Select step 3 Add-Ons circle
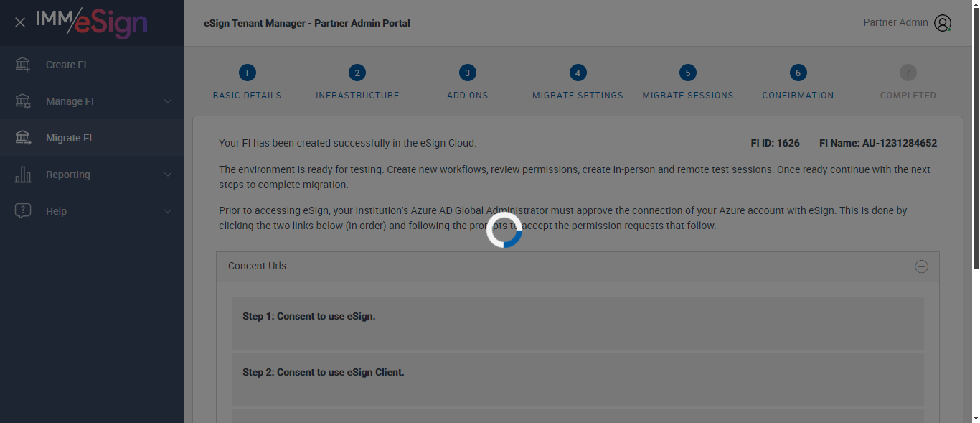This screenshot has width=980, height=423. click(468, 73)
